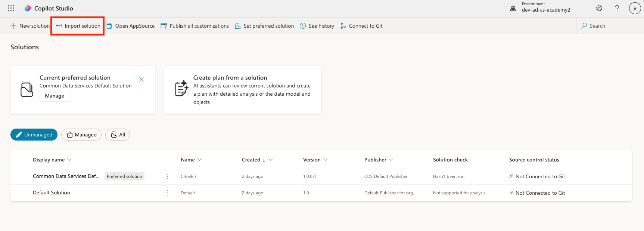Screen dimensions: 644x231
Task: Dismiss the Current preferred solution card
Action: coord(141,79)
